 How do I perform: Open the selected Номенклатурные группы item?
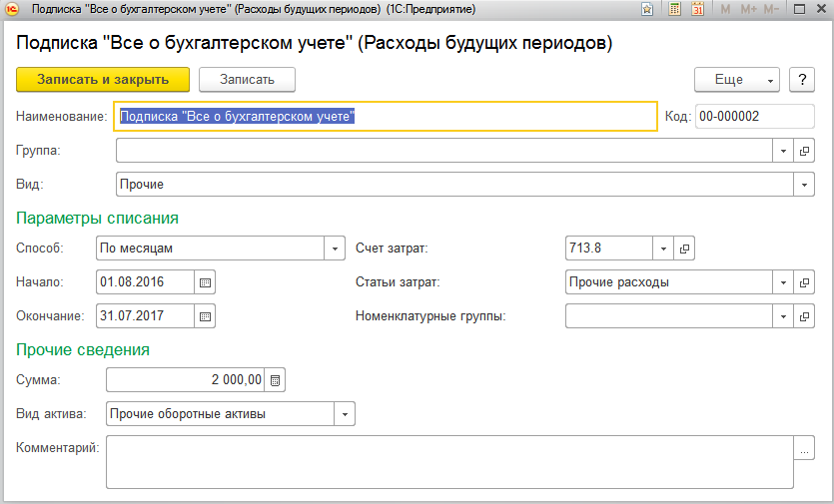tap(805, 316)
